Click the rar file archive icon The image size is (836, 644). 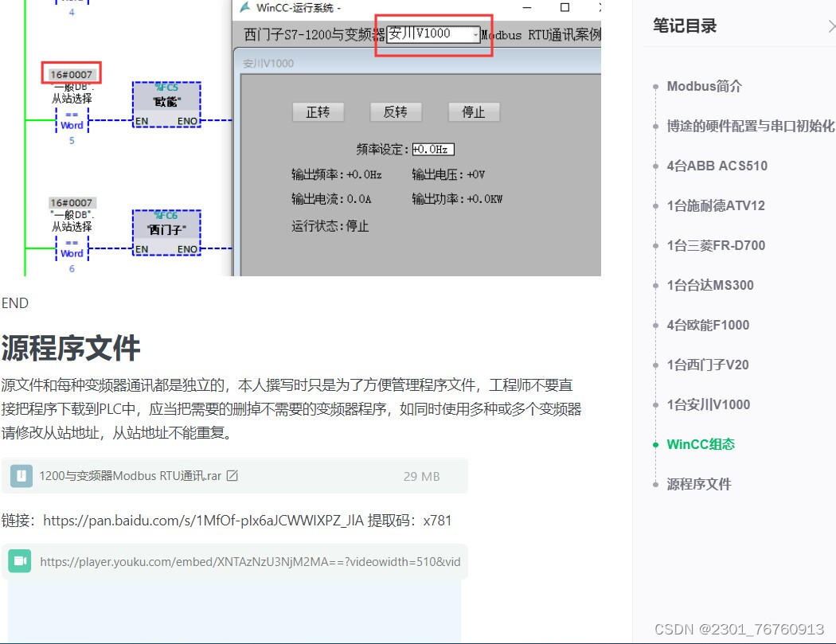[x=21, y=475]
